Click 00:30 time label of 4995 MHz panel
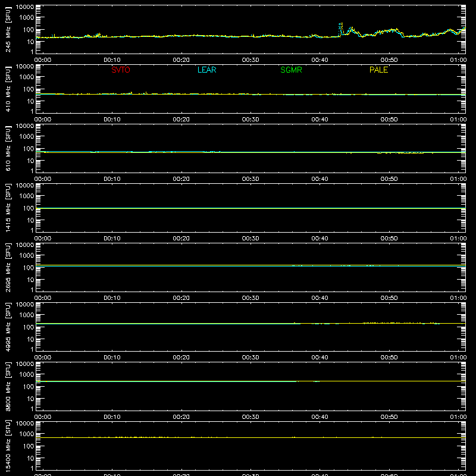The width and height of the screenshot is (476, 476). (x=250, y=358)
